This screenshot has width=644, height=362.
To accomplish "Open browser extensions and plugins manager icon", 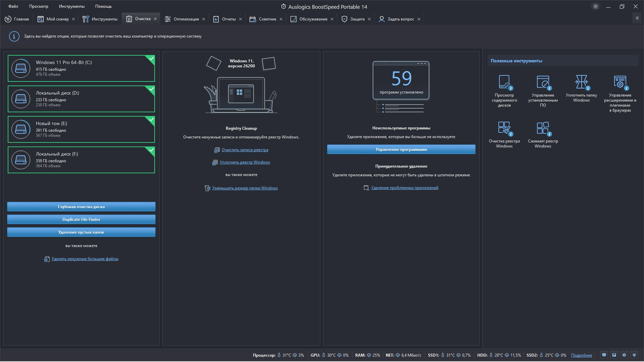I will (620, 82).
